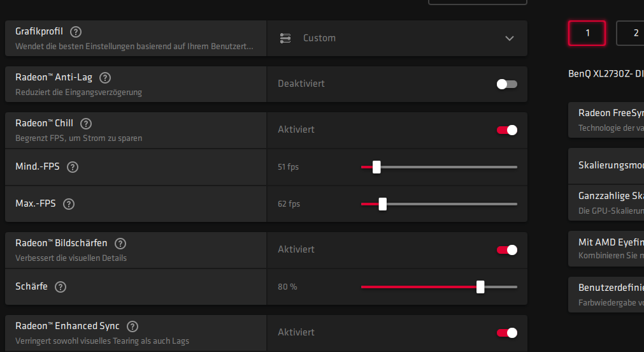
Task: Click question mark beside Max.-FPS
Action: 69,204
